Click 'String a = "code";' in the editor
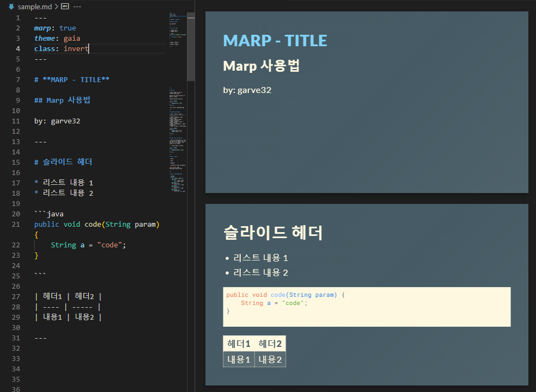536x392 pixels. 88,245
